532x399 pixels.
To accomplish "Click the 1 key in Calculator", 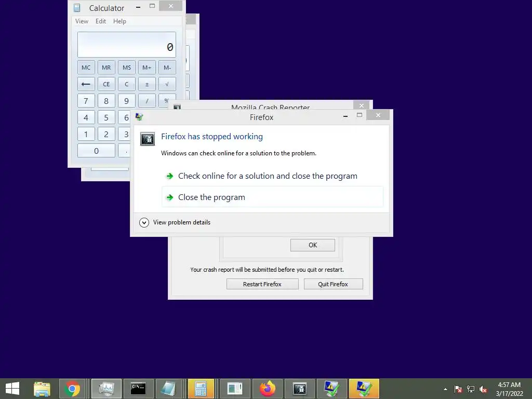I will point(86,134).
